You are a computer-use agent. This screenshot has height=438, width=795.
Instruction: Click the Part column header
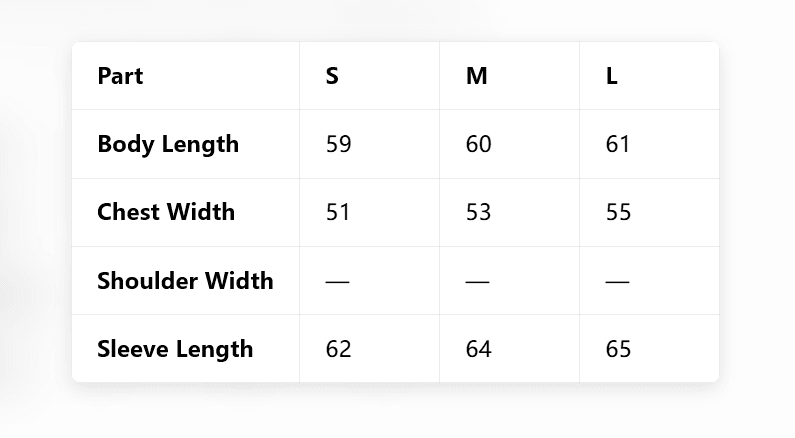(120, 76)
